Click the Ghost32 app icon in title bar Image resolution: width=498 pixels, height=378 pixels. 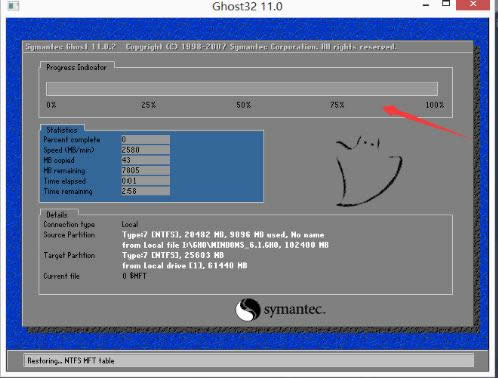[13, 5]
